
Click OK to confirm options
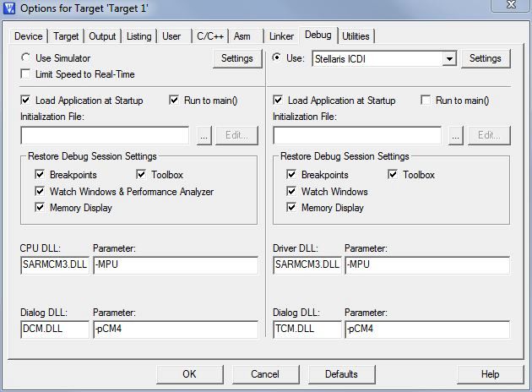[x=189, y=374]
